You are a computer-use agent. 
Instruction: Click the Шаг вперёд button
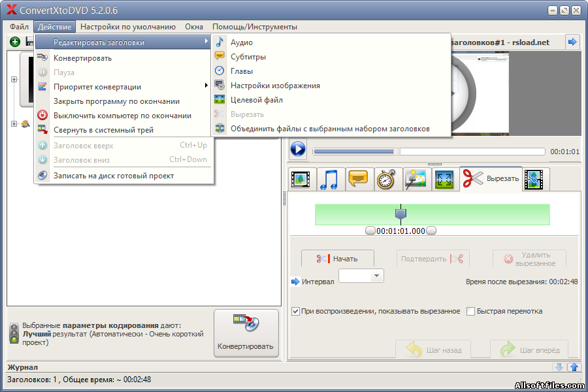pyautogui.click(x=529, y=350)
